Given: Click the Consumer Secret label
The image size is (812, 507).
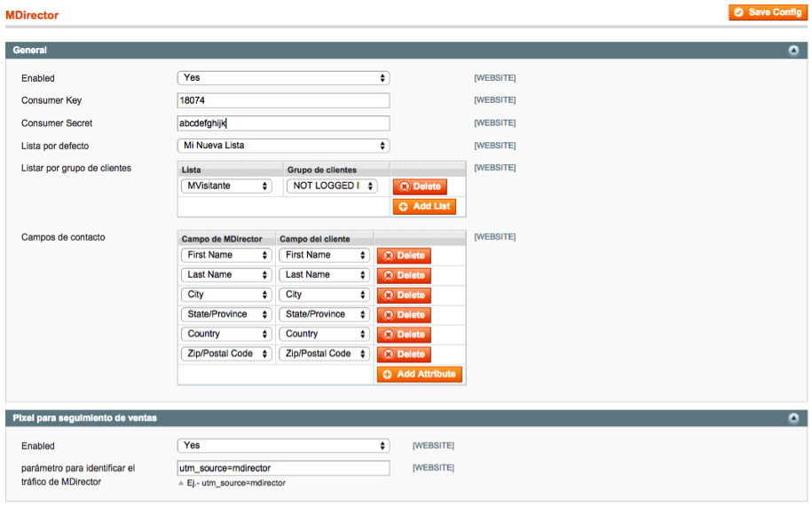Looking at the screenshot, I should coord(57,123).
